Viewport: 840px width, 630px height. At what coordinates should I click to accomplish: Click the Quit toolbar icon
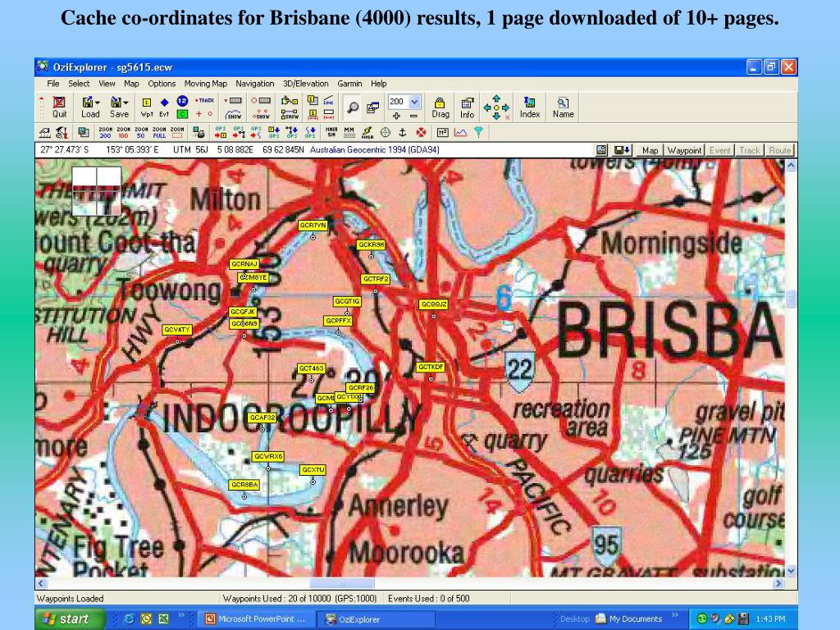click(59, 107)
